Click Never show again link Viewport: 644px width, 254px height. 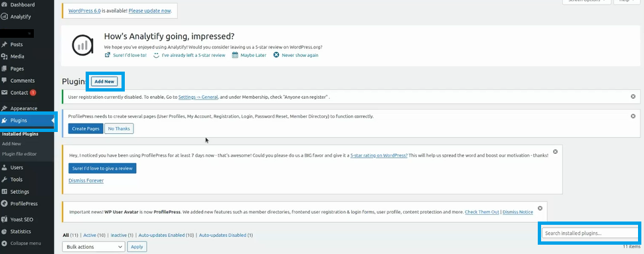[x=300, y=55]
